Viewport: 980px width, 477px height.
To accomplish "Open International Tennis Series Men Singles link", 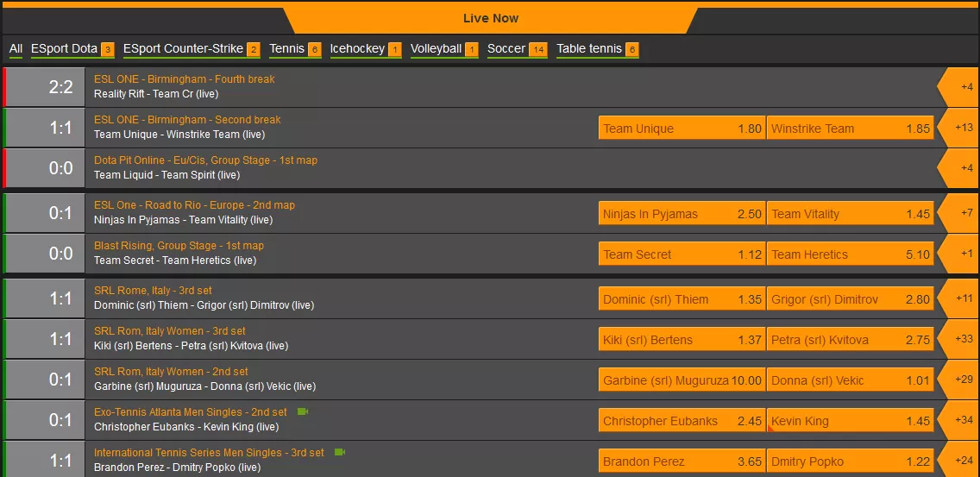I will coord(209,453).
